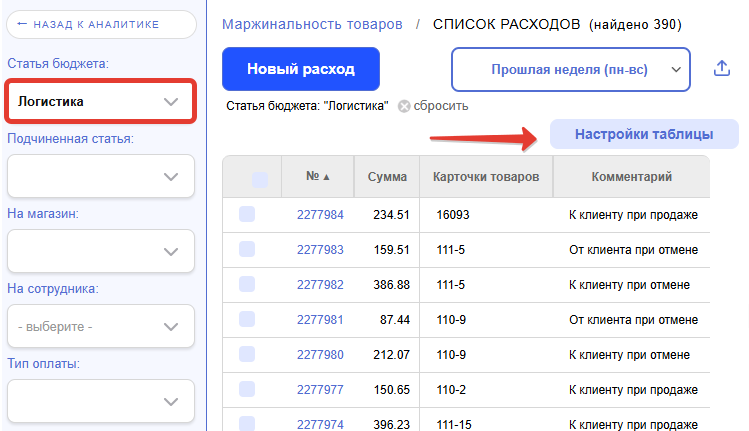Check the row checkbox for expense 2277984
749x431 pixels.
(247, 214)
